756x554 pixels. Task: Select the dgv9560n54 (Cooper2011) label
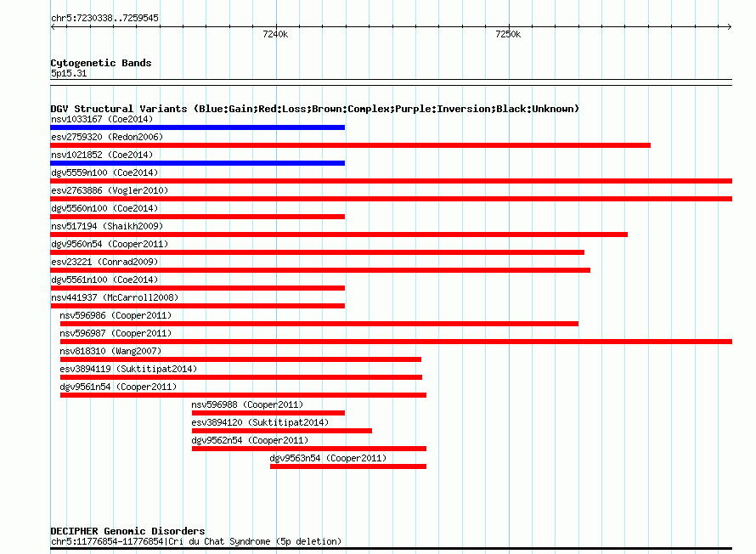click(x=110, y=244)
